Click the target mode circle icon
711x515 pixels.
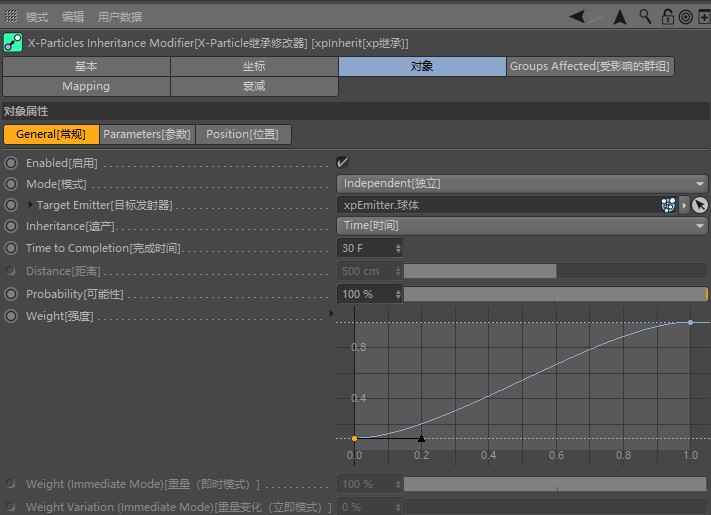[686, 17]
